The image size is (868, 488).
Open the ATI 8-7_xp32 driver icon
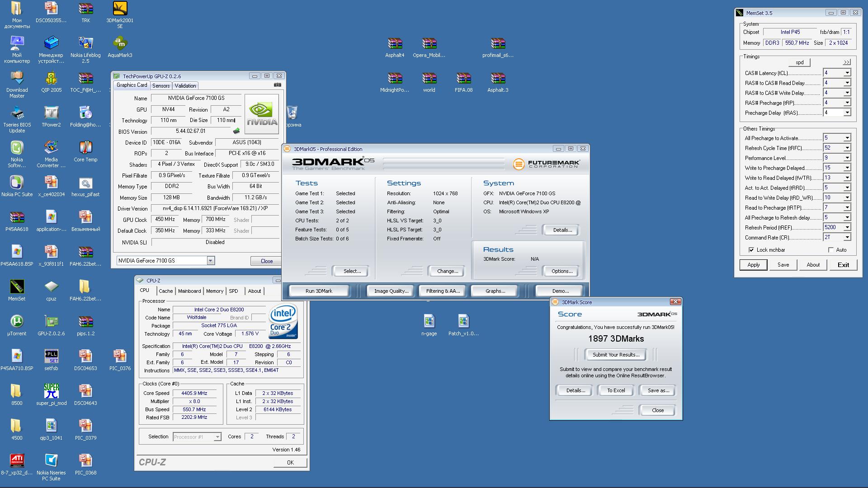17,465
